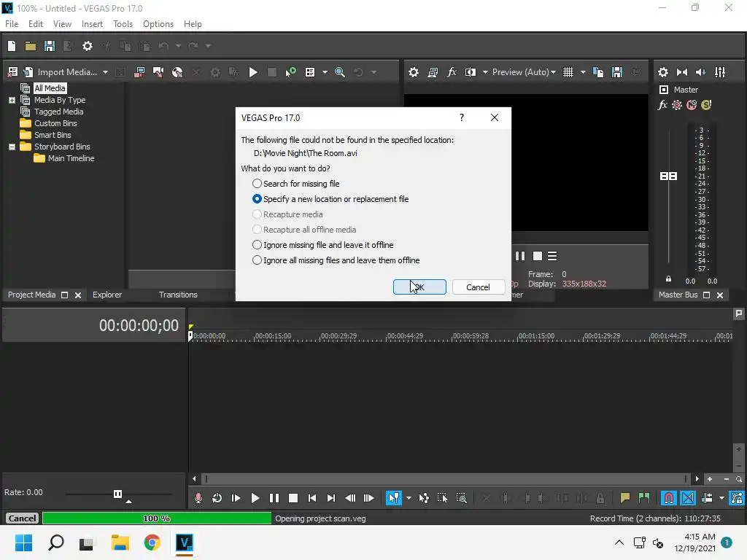Viewport: 747px width, 560px height.
Task: Click the timeline horizontal scrollbar
Action: click(x=445, y=478)
